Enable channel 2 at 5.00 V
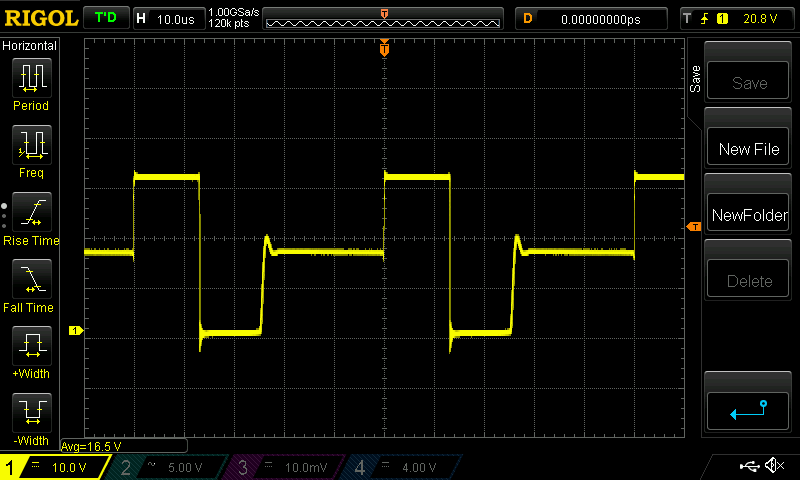Image resolution: width=800 pixels, height=480 pixels. click(168, 467)
